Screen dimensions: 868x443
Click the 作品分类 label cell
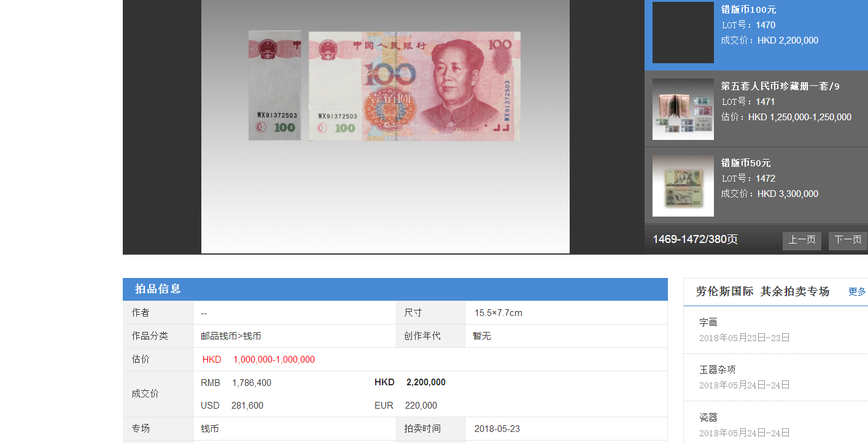click(x=158, y=336)
